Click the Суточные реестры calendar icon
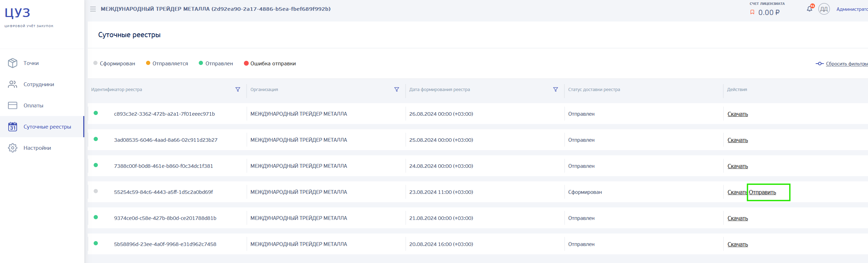 pos(12,126)
